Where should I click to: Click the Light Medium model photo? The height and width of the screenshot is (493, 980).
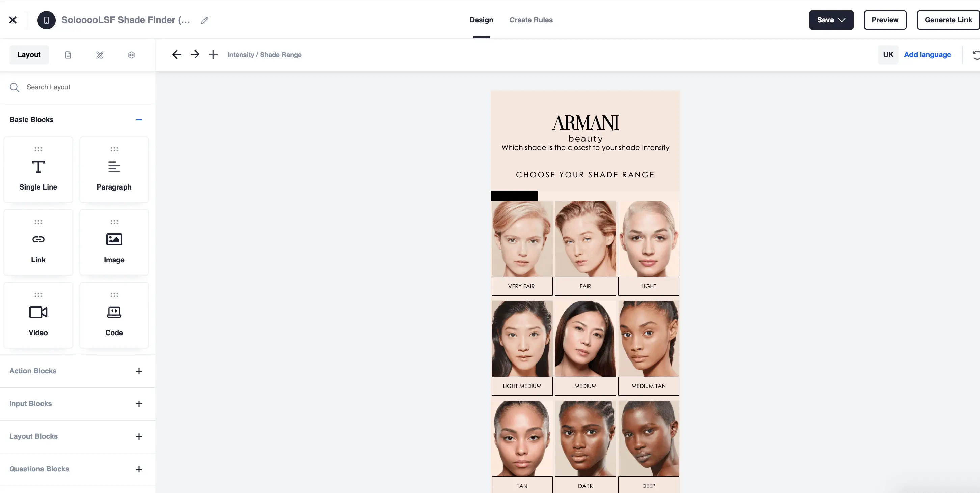pyautogui.click(x=522, y=339)
